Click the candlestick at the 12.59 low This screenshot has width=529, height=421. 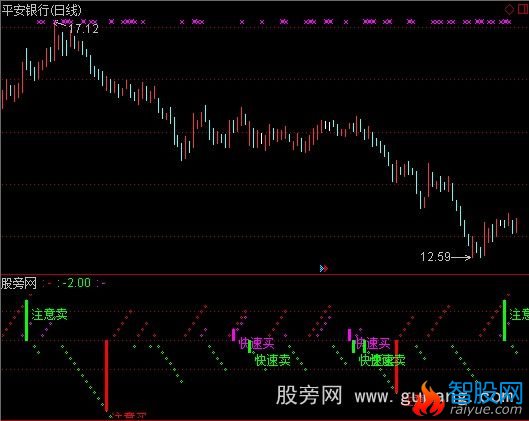[x=472, y=247]
